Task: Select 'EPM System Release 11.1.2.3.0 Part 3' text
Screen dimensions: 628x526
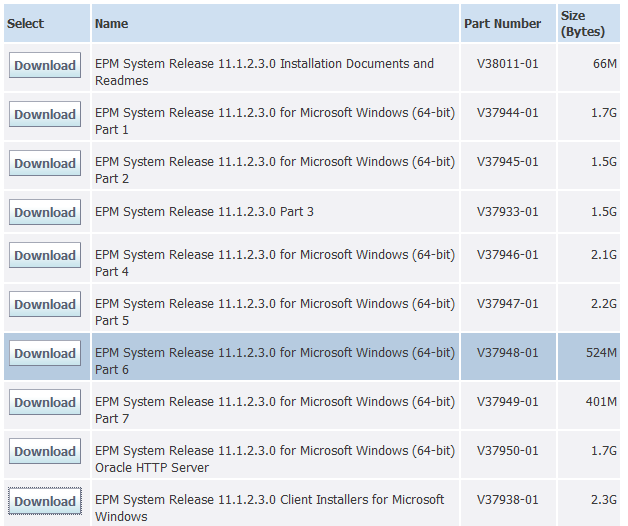Action: tap(204, 211)
